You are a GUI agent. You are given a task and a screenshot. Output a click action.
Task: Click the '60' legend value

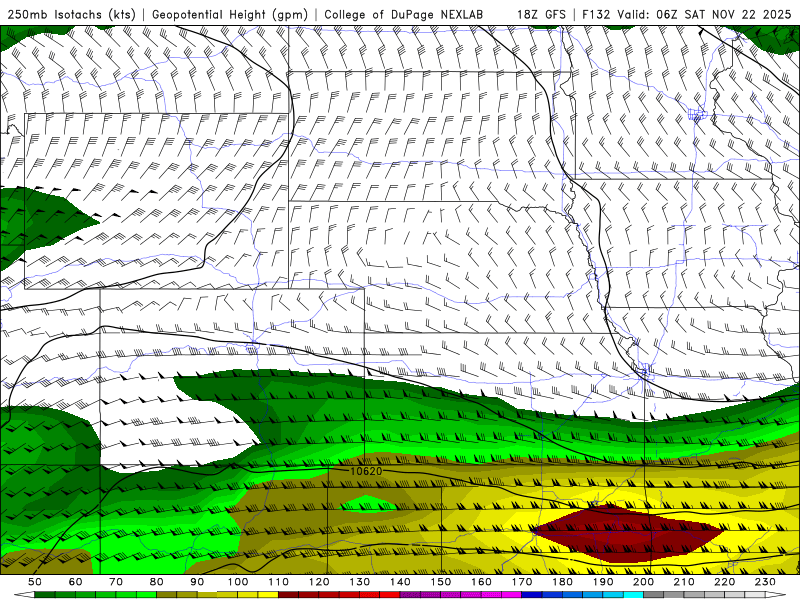pos(76,582)
